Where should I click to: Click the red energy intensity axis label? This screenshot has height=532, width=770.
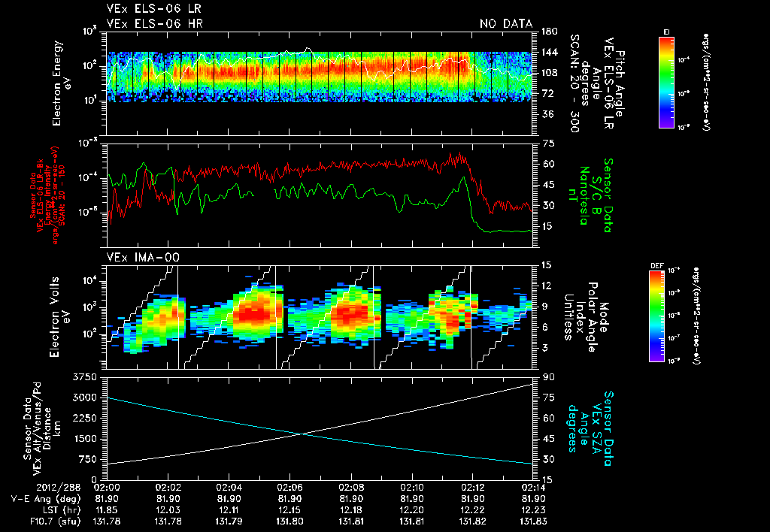(x=47, y=195)
